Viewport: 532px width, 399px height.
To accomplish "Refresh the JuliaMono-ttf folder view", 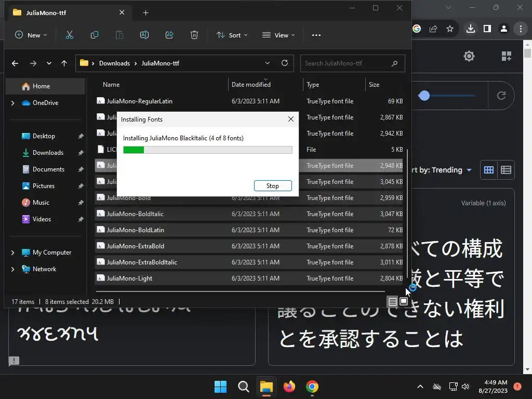I will (285, 63).
